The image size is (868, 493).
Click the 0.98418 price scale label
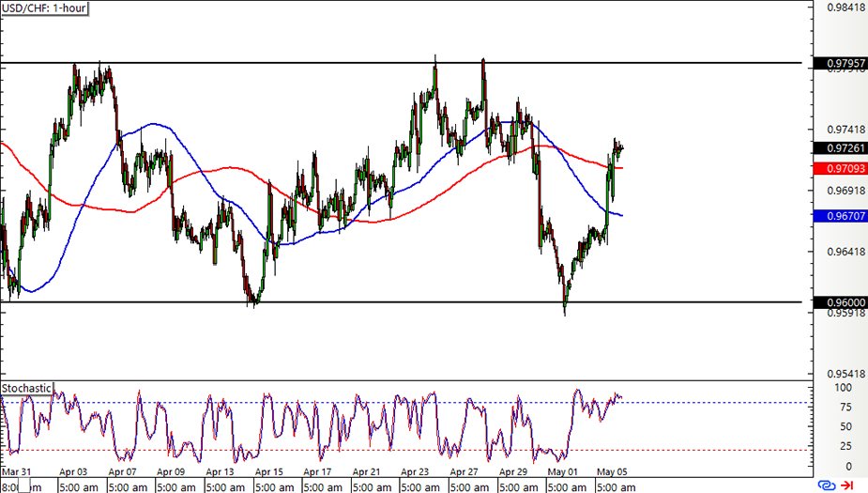click(x=845, y=8)
